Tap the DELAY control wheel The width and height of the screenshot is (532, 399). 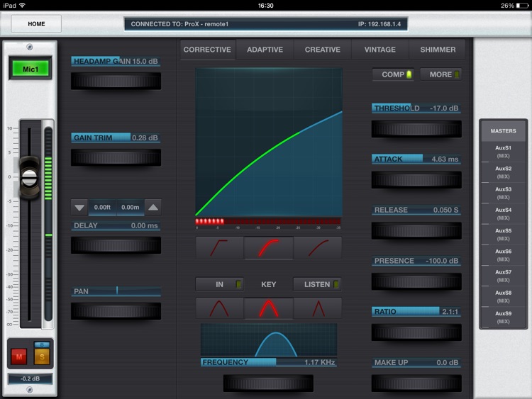(x=116, y=245)
